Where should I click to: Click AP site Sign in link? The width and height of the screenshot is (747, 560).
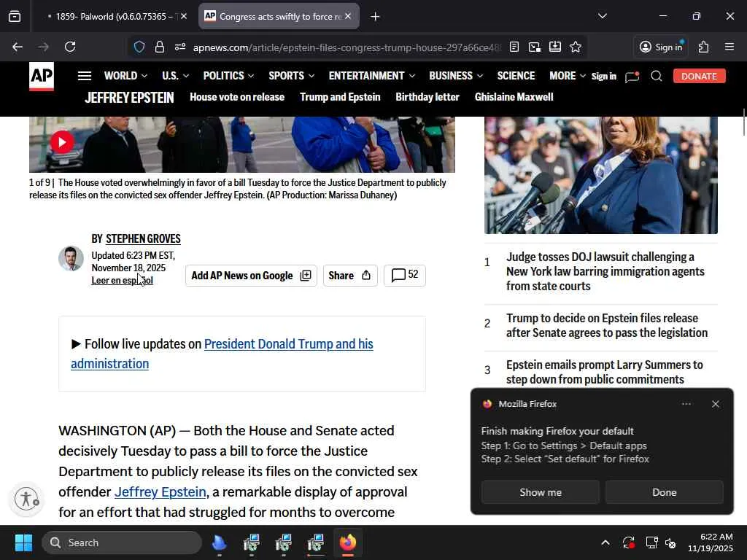pos(603,76)
